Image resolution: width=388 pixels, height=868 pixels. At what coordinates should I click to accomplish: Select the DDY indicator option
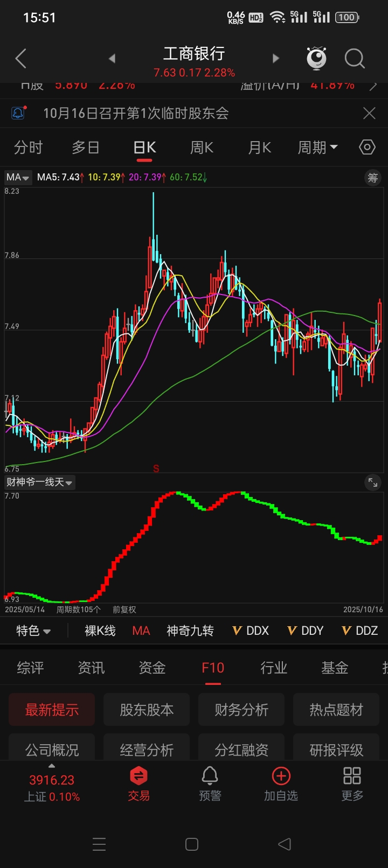(306, 631)
